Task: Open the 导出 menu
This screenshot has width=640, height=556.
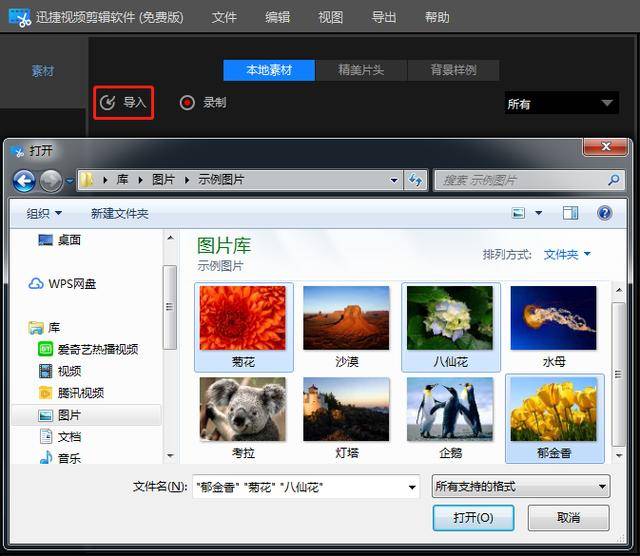Action: point(383,17)
